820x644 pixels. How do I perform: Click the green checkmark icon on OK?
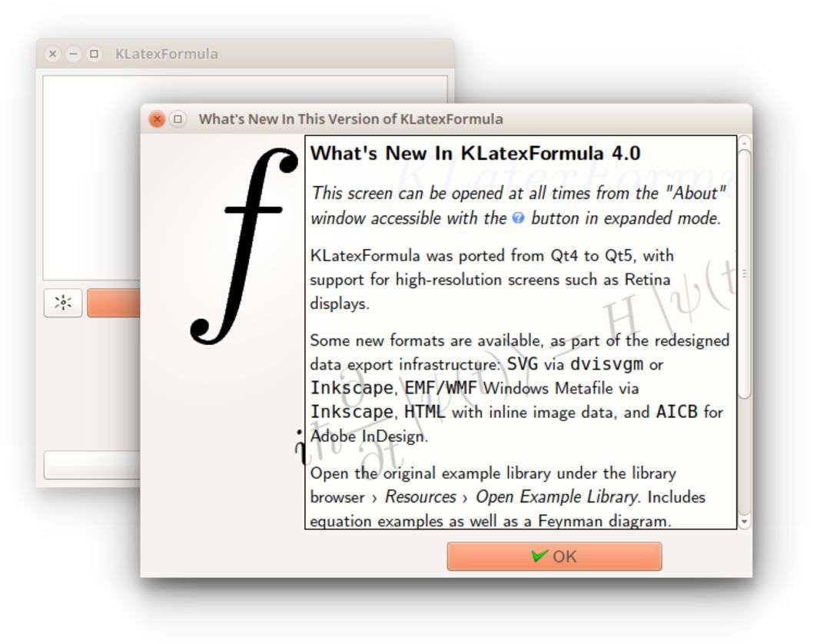click(x=539, y=556)
